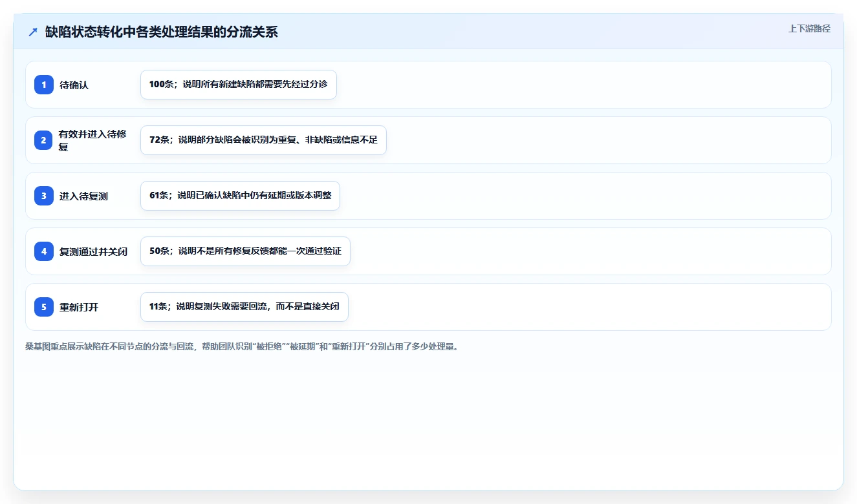857x504 pixels.
Task: Click the 待确认 row label
Action: (74, 85)
